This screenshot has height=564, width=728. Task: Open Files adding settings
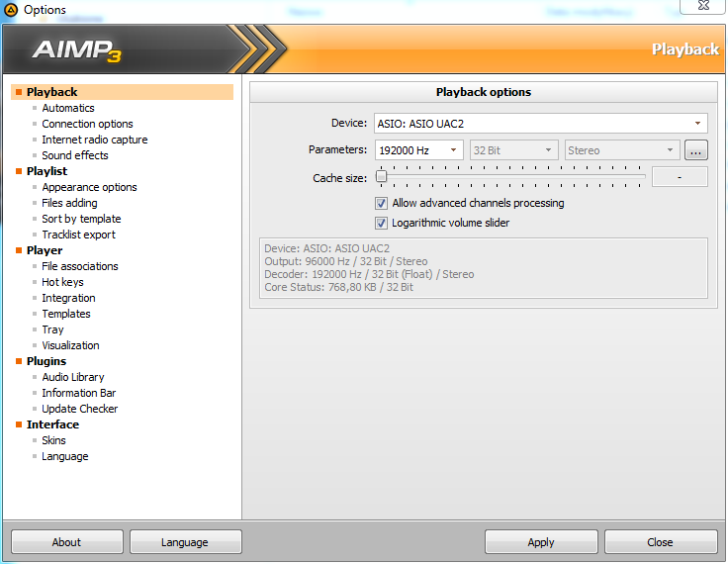(x=69, y=203)
